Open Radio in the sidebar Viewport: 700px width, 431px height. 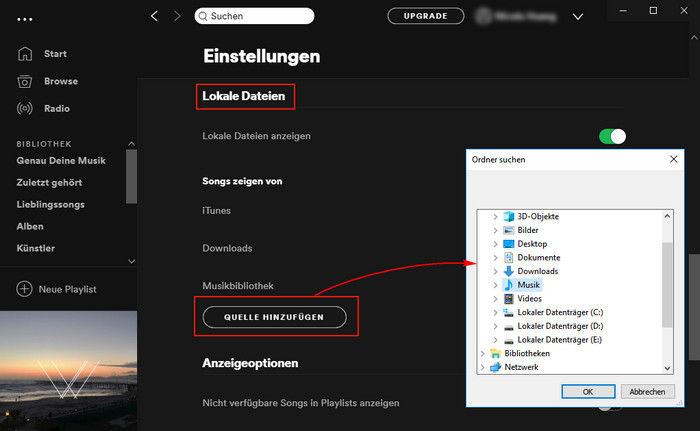(x=57, y=109)
